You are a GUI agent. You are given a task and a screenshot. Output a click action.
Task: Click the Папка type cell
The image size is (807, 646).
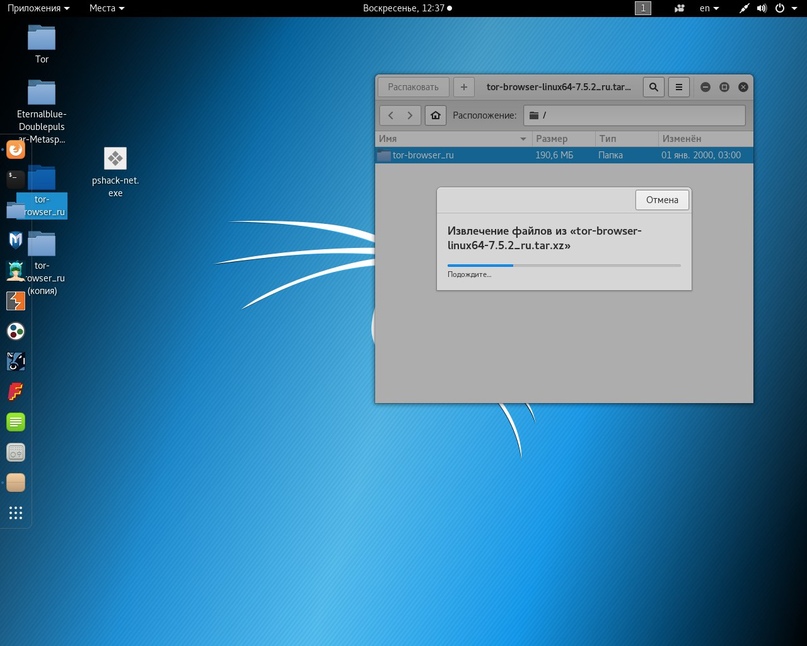[610, 155]
